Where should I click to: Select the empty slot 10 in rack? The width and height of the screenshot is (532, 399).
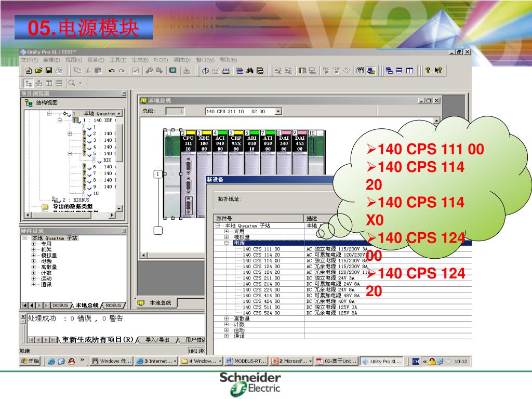pyautogui.click(x=316, y=153)
